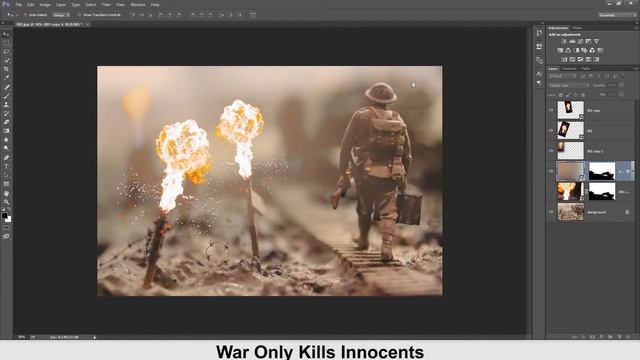This screenshot has height=360, width=640.
Task: Open the collapsed Character panel icon
Action: (539, 74)
